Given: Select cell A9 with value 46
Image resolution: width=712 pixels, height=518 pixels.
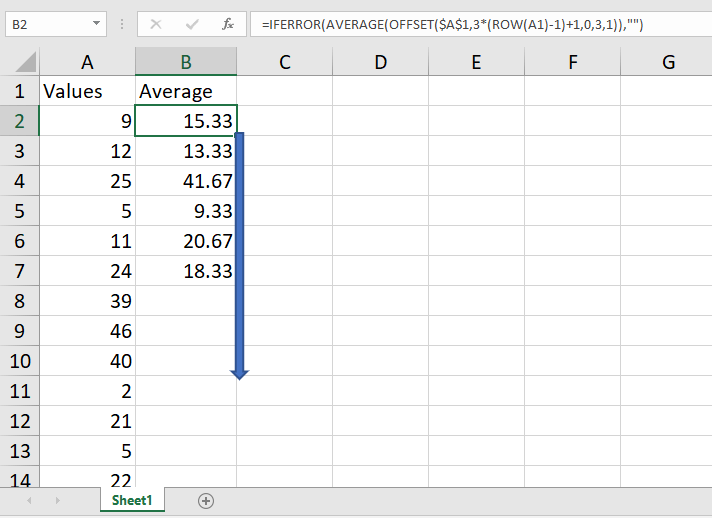Looking at the screenshot, I should 88,331.
